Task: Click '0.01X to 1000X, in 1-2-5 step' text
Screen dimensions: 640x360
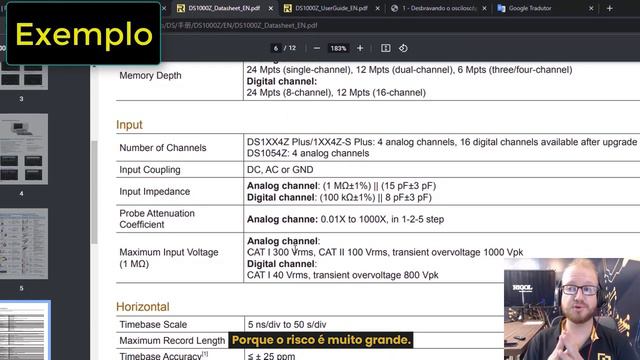Action: [x=382, y=219]
